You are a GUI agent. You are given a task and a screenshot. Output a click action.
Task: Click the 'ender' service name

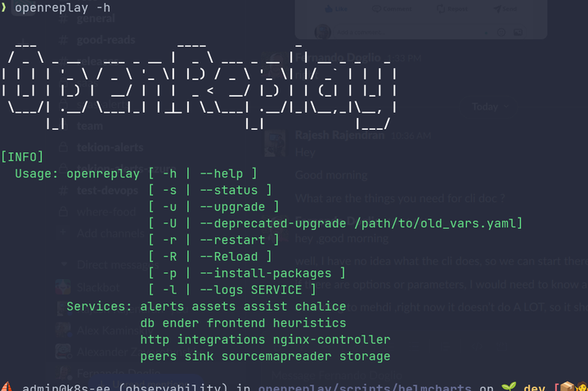click(181, 323)
